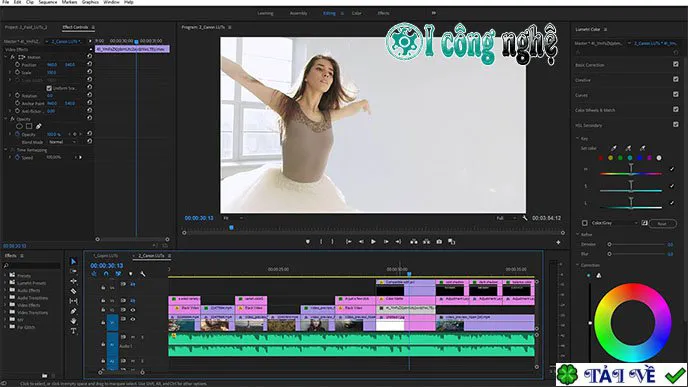The image size is (688, 387).
Task: Switch to the Assembly workspace tab
Action: pos(298,13)
